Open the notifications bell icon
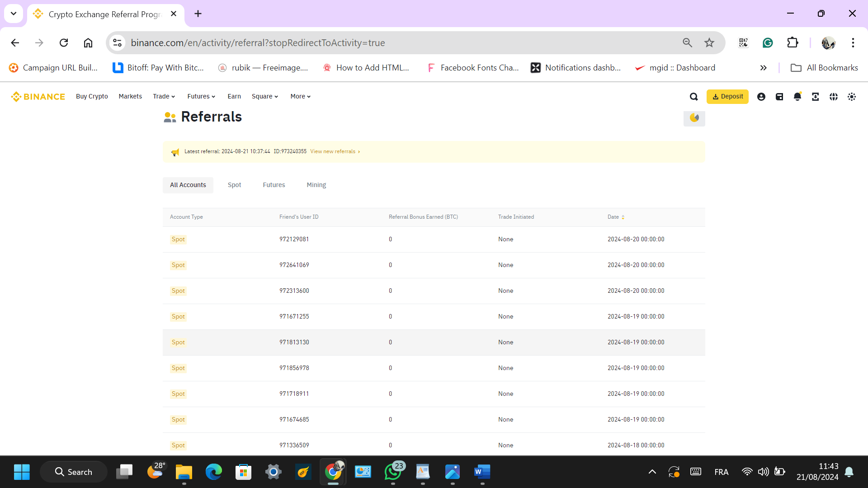The width and height of the screenshot is (868, 488). tap(797, 97)
